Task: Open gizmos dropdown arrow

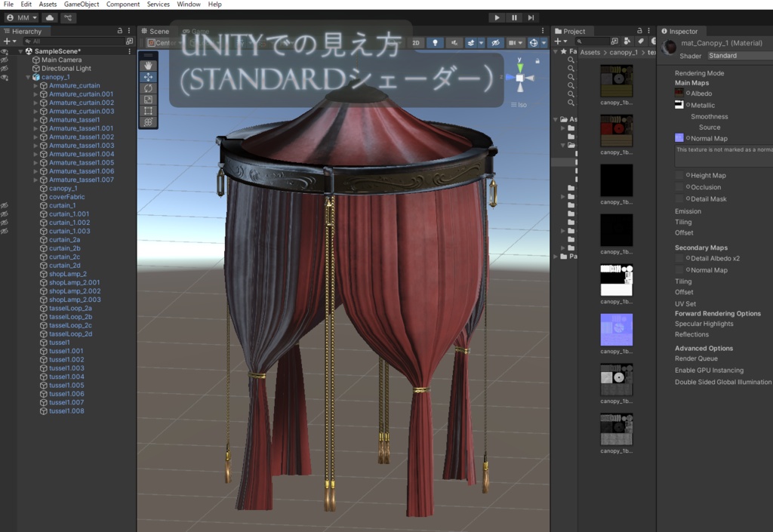Action: point(544,43)
